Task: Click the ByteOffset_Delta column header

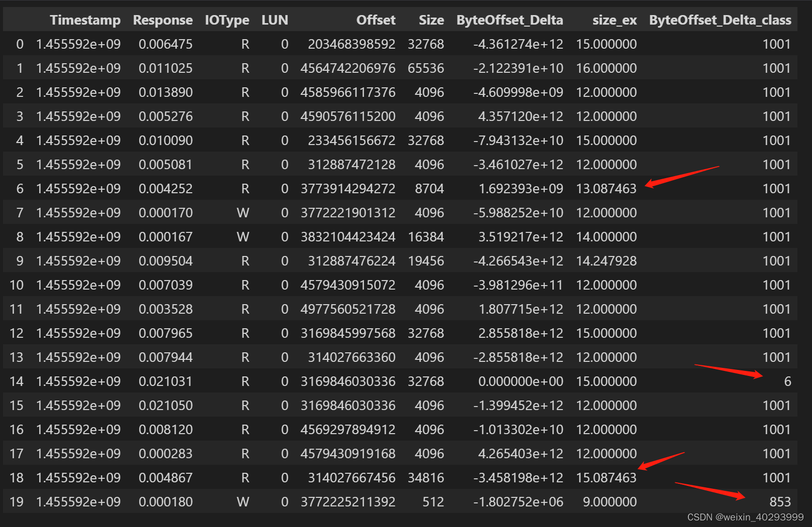Action: click(x=510, y=20)
